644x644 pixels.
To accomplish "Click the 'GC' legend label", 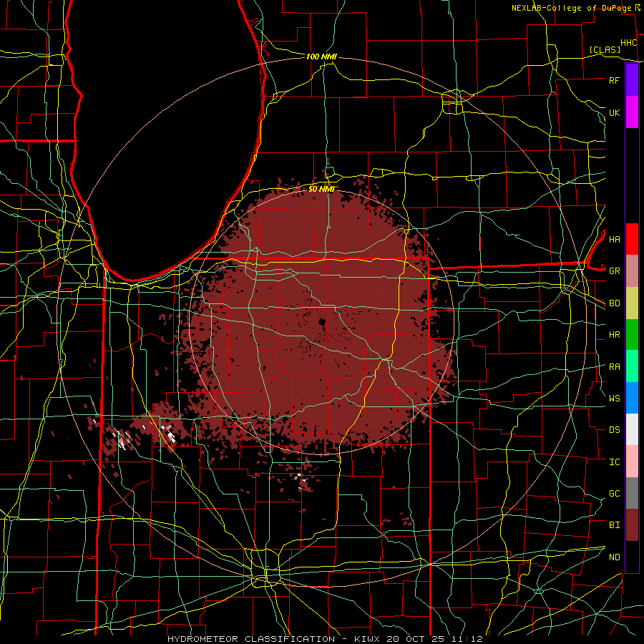I will 614,494.
